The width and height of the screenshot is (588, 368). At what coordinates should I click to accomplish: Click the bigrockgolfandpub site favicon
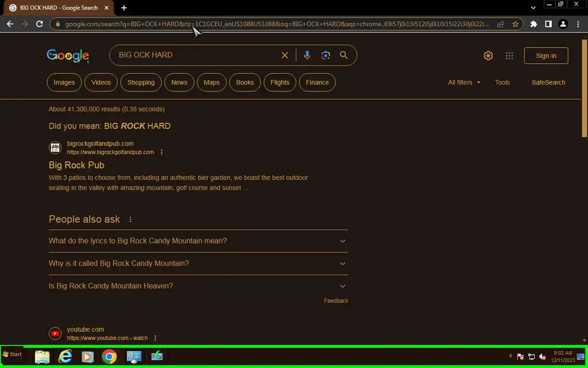(x=55, y=148)
